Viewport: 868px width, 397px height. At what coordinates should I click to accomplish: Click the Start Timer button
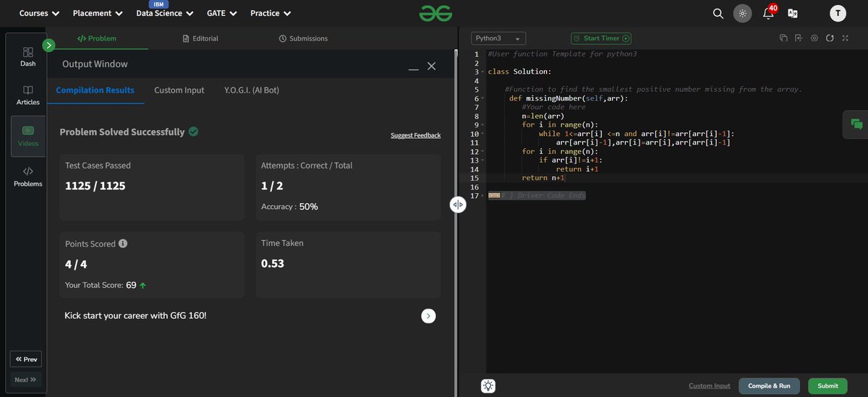(601, 38)
